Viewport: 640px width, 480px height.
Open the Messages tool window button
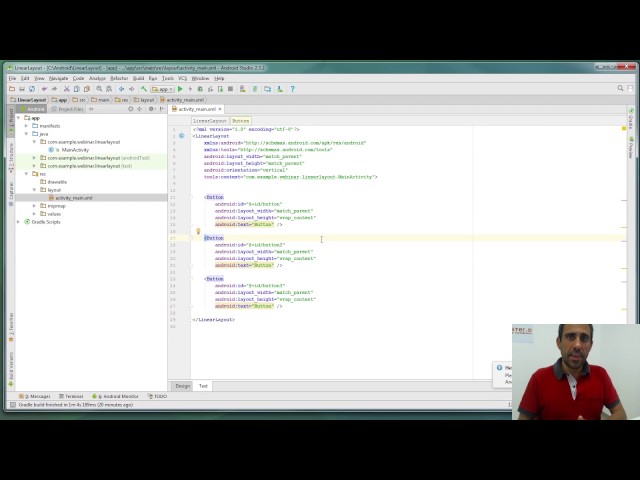tap(34, 396)
